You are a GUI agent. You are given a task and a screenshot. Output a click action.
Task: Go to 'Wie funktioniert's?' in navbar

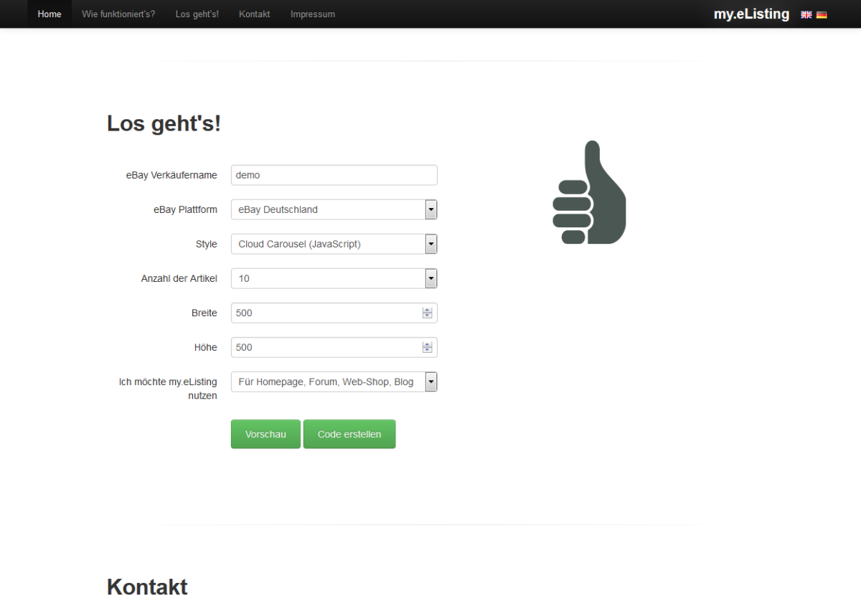(118, 14)
